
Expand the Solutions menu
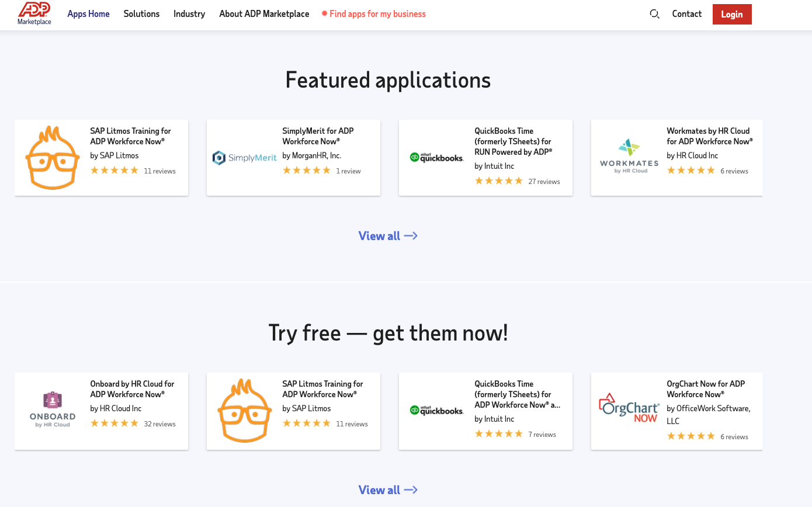pyautogui.click(x=141, y=14)
